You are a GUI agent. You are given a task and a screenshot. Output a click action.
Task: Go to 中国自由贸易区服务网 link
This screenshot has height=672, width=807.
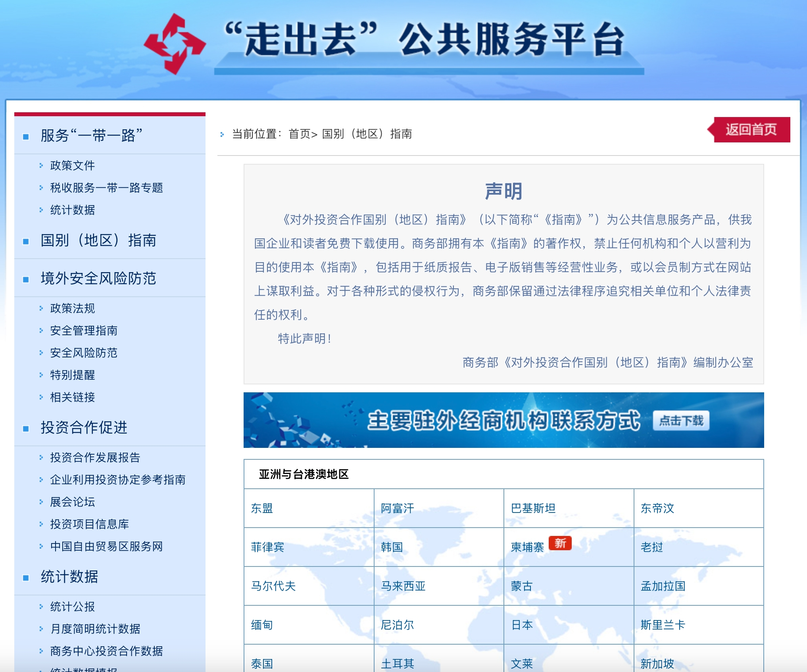click(106, 546)
